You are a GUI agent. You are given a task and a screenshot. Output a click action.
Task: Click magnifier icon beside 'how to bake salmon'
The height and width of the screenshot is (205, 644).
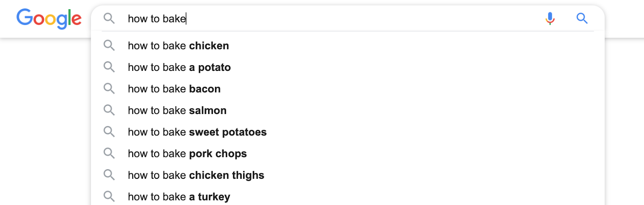(109, 110)
